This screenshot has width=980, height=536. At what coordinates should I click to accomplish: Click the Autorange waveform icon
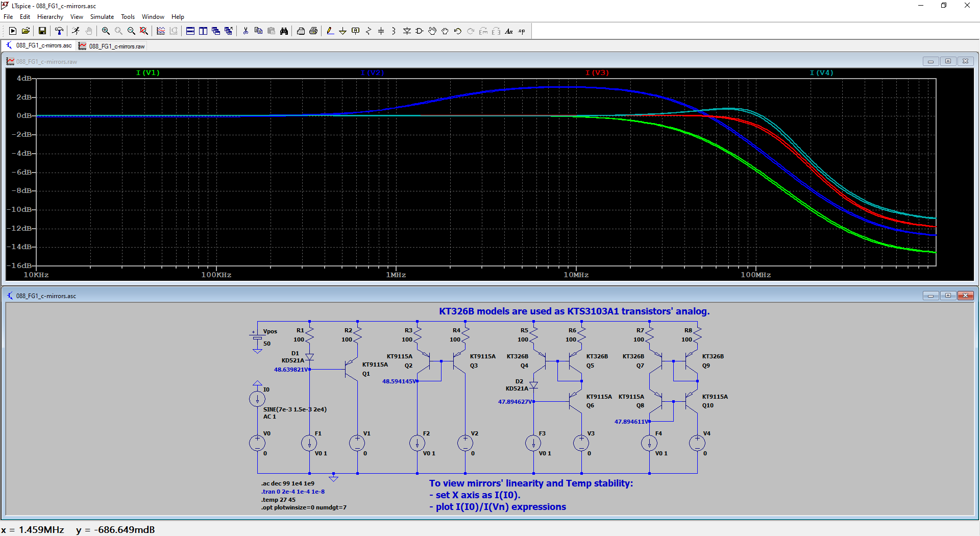[x=161, y=31]
